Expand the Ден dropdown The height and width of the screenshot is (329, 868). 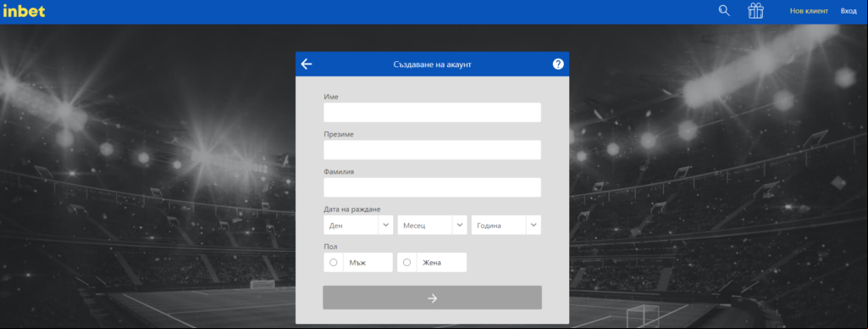358,225
